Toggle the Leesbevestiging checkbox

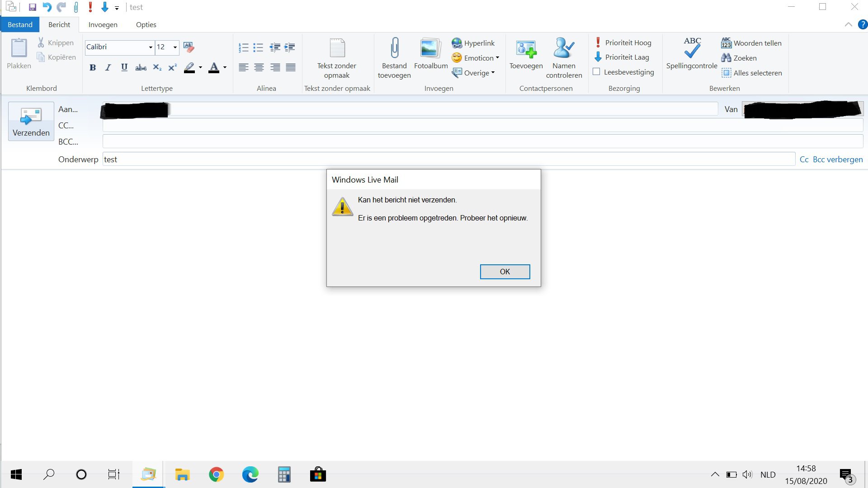tap(596, 72)
